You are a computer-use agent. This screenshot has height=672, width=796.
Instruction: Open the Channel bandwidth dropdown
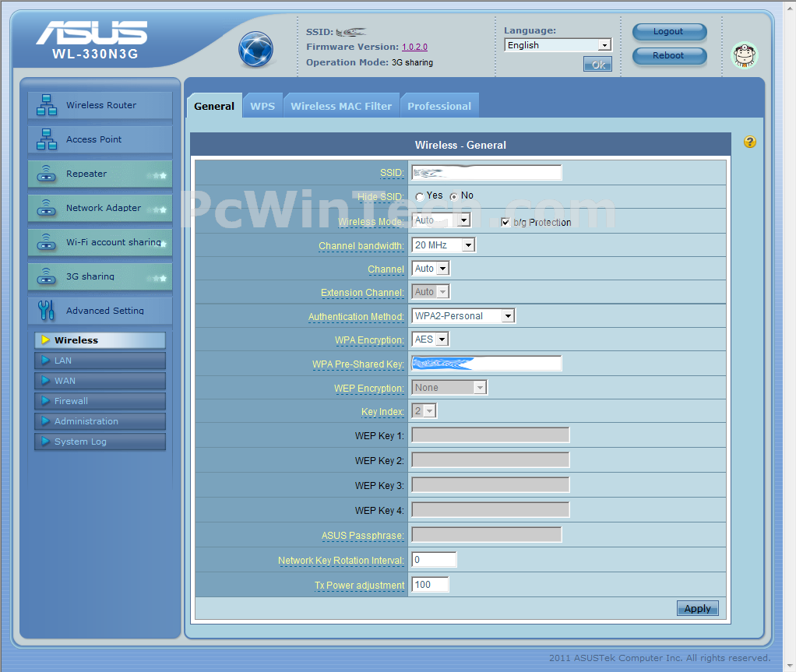(x=443, y=245)
